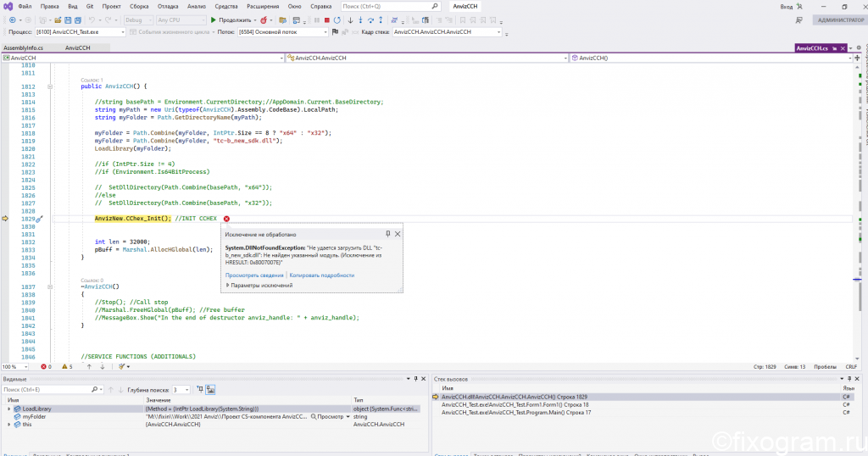Toggle the pinned-properties icon in Locals toolbar
This screenshot has height=456, width=868.
[200, 390]
